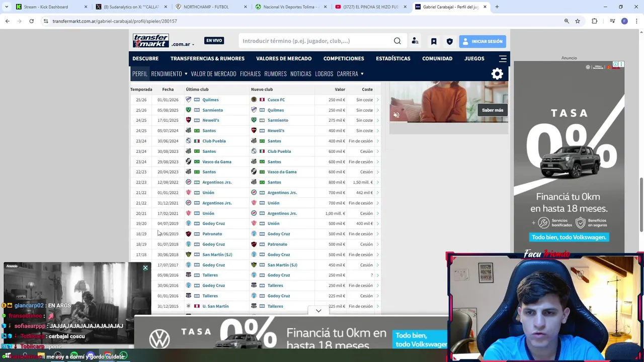Viewport: 644px width, 362px height.
Task: Click the 442 mil € cost value
Action: coord(364,193)
